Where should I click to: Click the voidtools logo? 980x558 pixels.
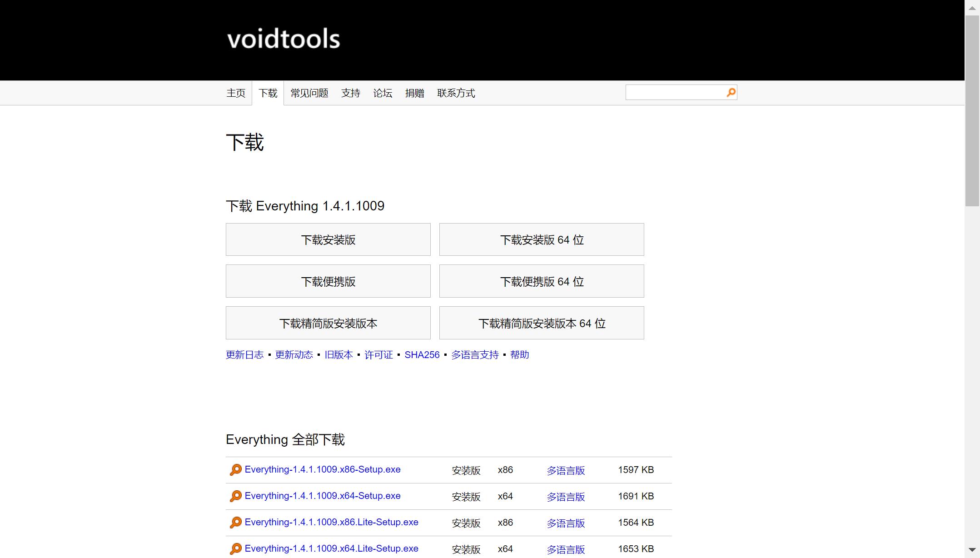284,39
